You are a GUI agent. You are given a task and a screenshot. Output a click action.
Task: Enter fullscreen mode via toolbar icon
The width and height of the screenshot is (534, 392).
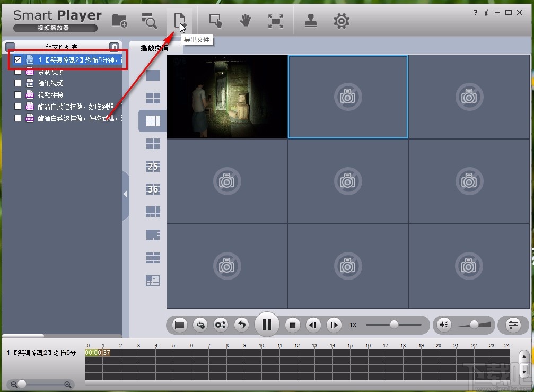click(x=275, y=21)
